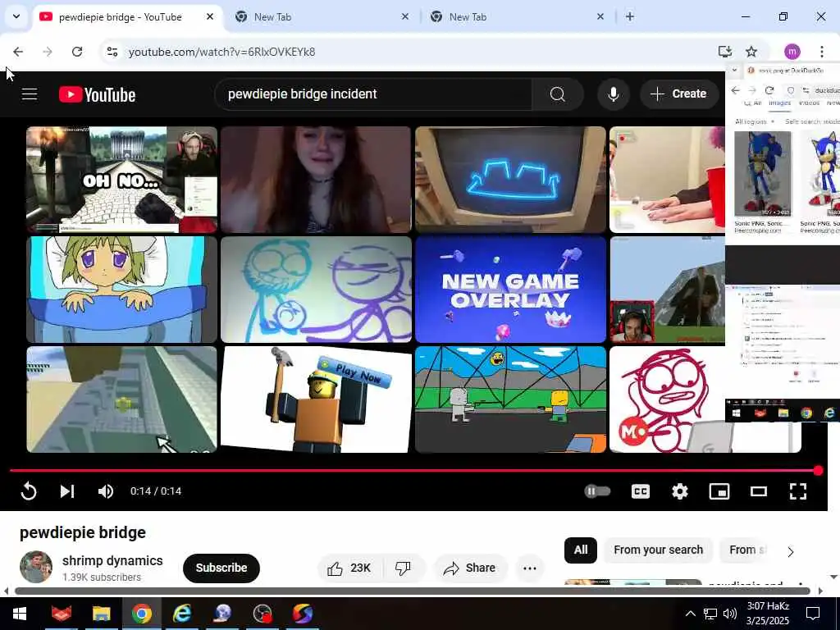Screen dimensions: 840x630
Task: Open the OH NO suggested video thumbnail
Action: click(121, 180)
